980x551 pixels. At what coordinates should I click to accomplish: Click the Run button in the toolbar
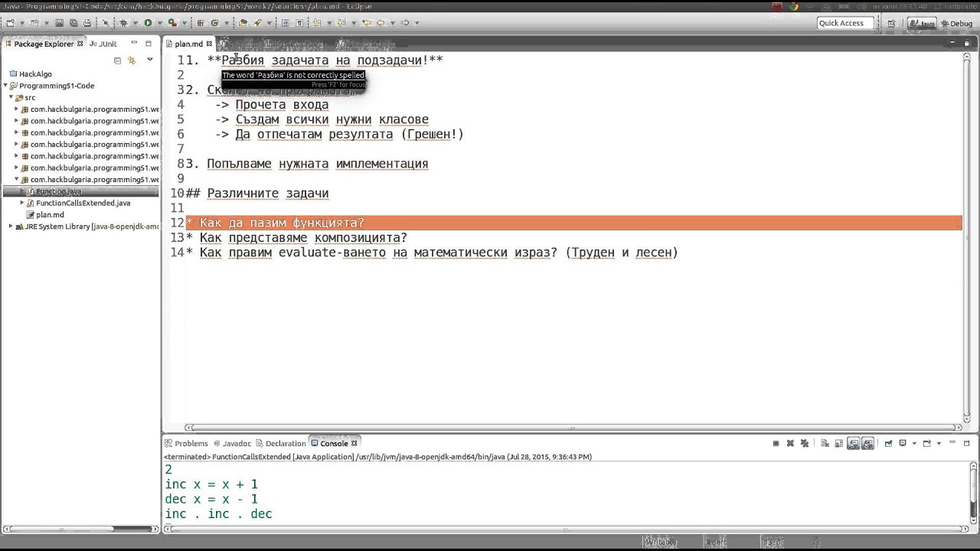tap(148, 23)
